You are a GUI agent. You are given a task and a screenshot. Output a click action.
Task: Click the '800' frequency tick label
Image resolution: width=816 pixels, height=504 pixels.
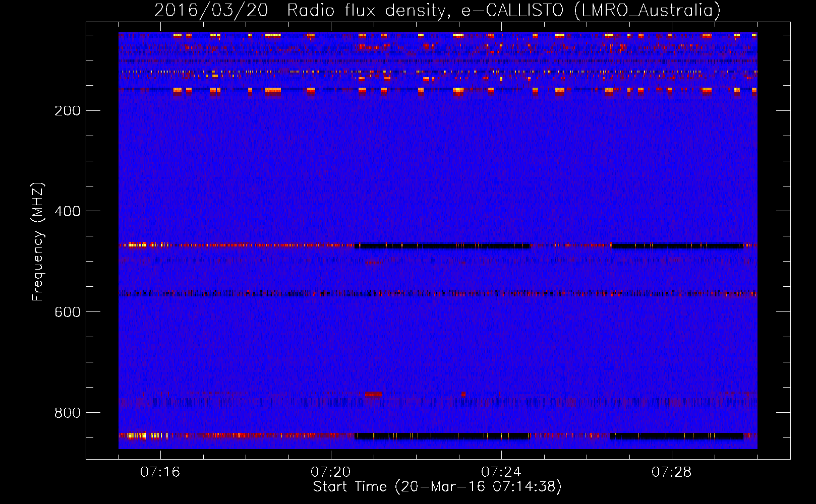pos(68,413)
